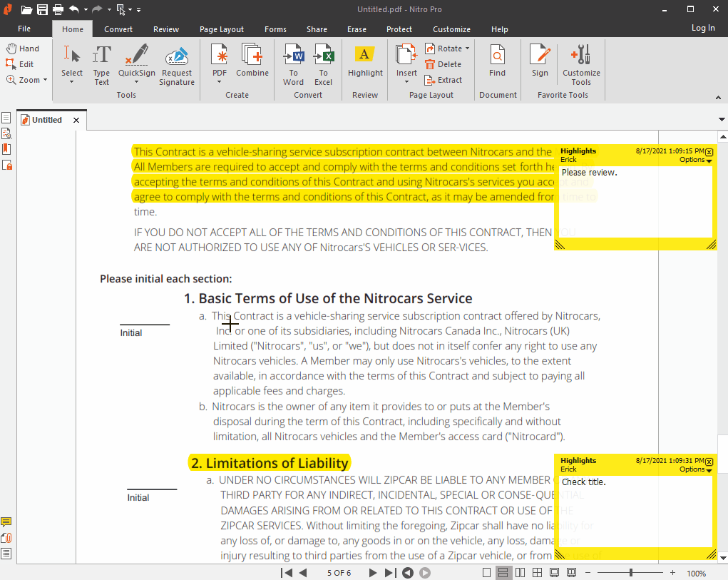Switch to the Review ribbon tab
The width and height of the screenshot is (728, 580).
coord(165,29)
